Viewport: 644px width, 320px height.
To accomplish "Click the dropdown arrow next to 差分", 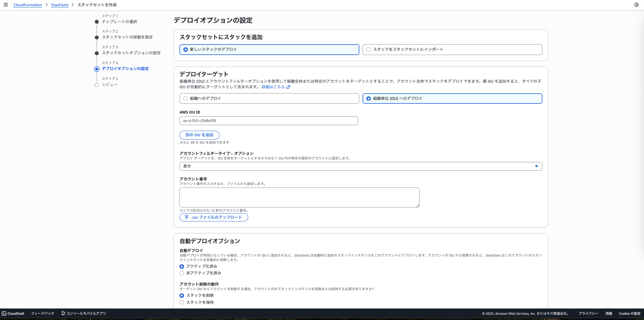I will pos(536,166).
